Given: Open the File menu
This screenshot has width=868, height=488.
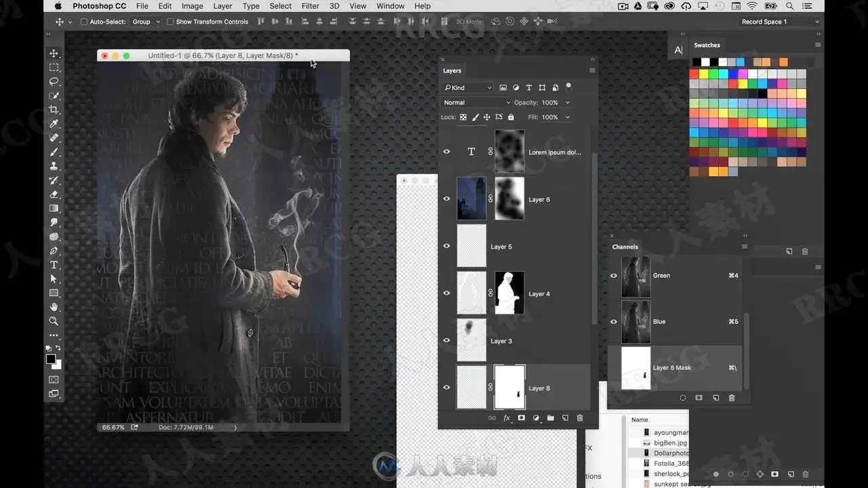Looking at the screenshot, I should click(x=142, y=6).
